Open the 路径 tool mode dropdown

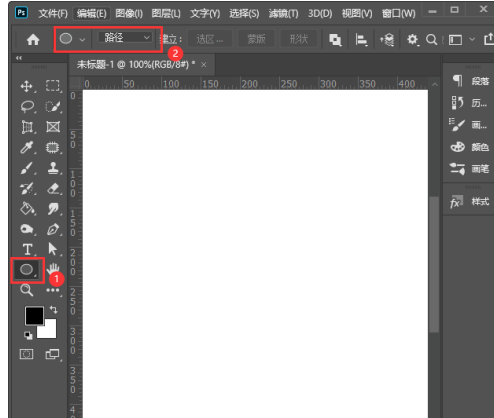click(125, 38)
